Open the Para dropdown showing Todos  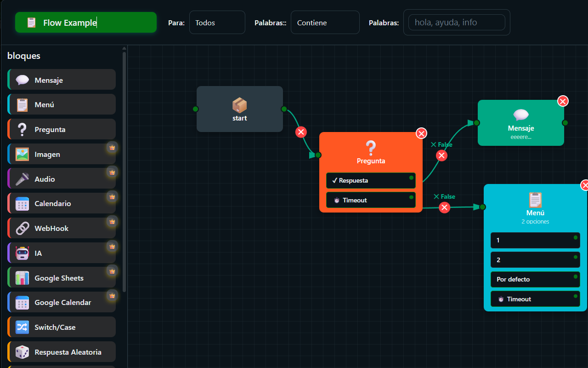point(217,23)
